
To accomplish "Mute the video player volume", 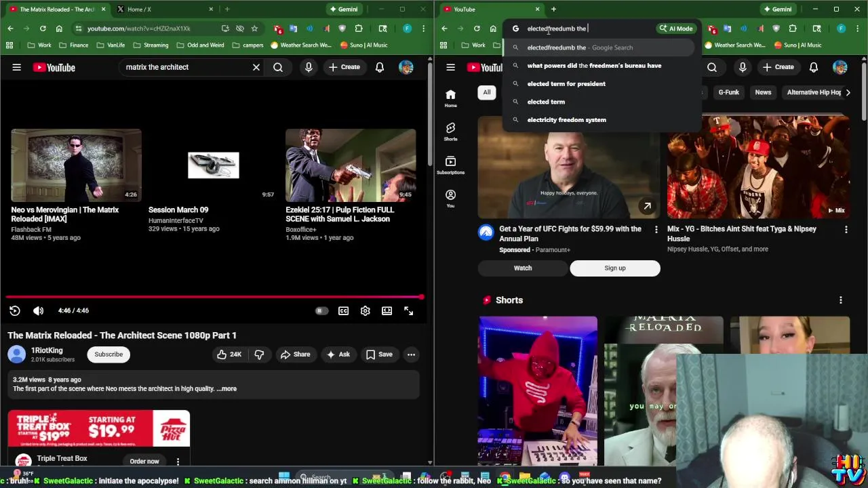I will 38,310.
